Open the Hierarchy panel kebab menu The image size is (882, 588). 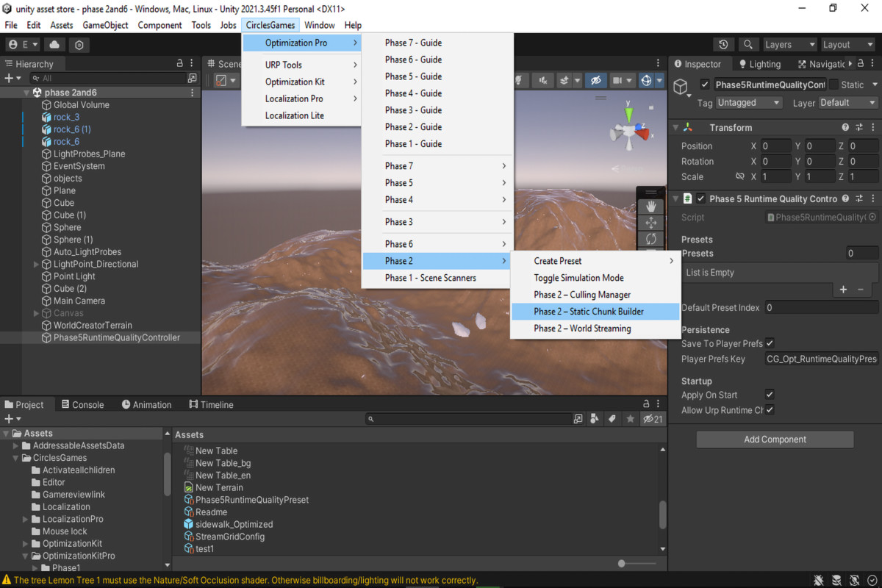tap(192, 64)
